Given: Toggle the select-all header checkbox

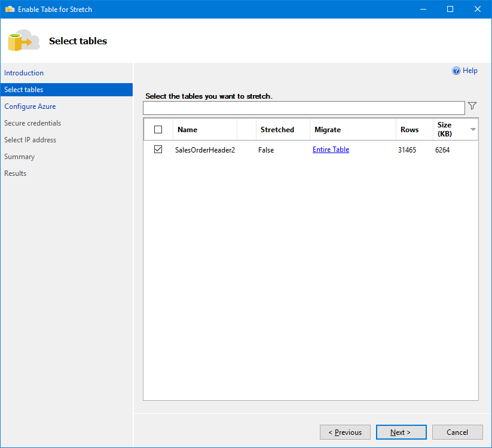Looking at the screenshot, I should pos(158,129).
